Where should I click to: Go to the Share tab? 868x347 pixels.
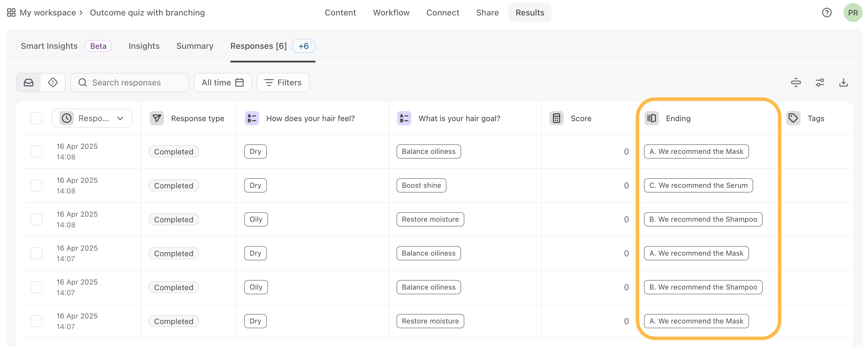487,12
